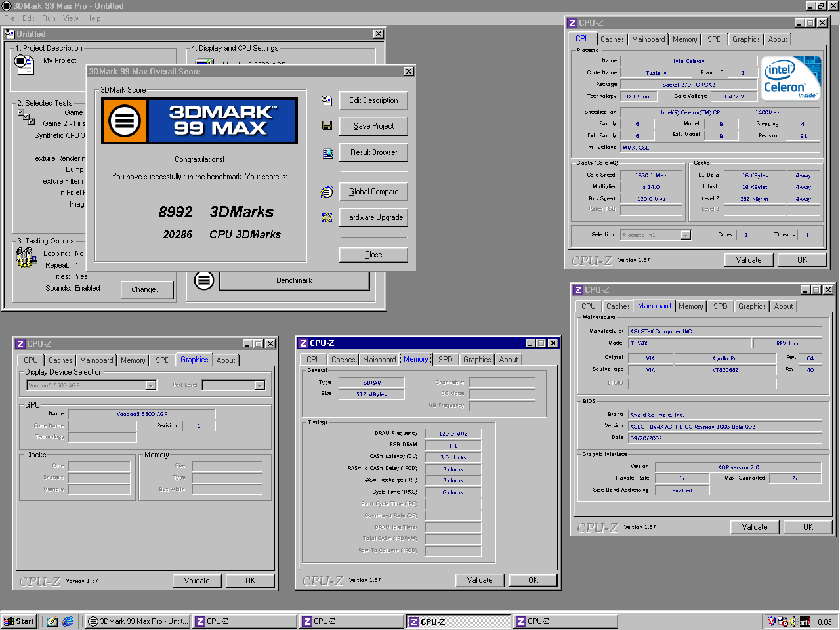Click the GPU Name Voodoo5 5500 AGP field
Screen dimensions: 840x630
[142, 414]
